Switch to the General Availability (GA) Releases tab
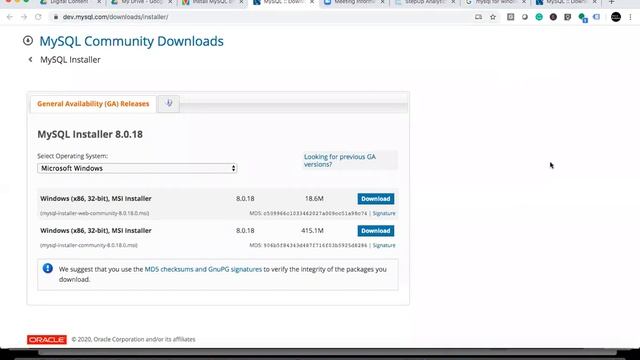Screen dimensions: 640x360 tap(93, 104)
